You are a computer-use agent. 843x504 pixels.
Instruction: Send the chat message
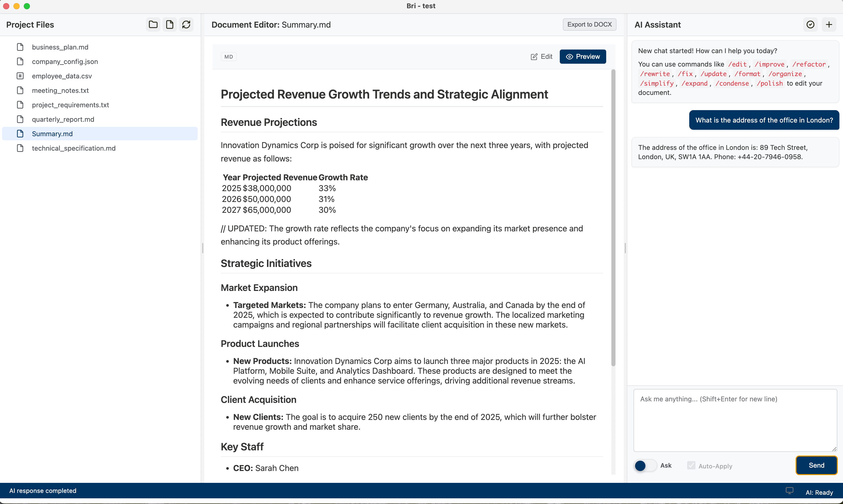pyautogui.click(x=816, y=465)
